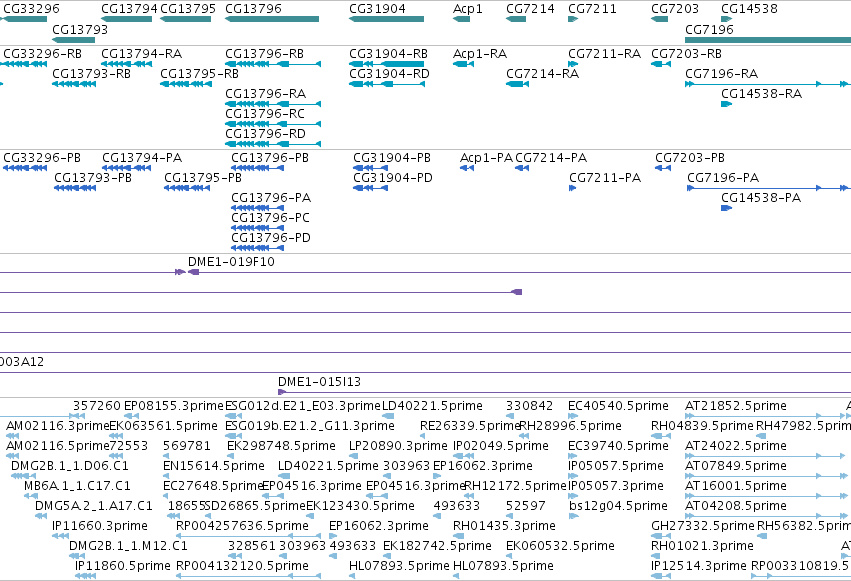Click the EK182742.5prime EST label
851x581 pixels.
coord(437,546)
